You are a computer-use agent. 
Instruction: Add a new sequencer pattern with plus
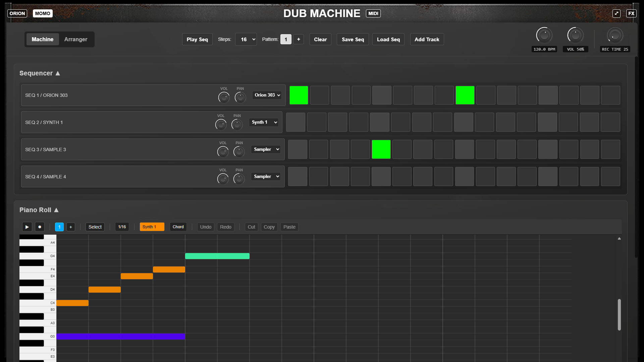[x=299, y=39]
